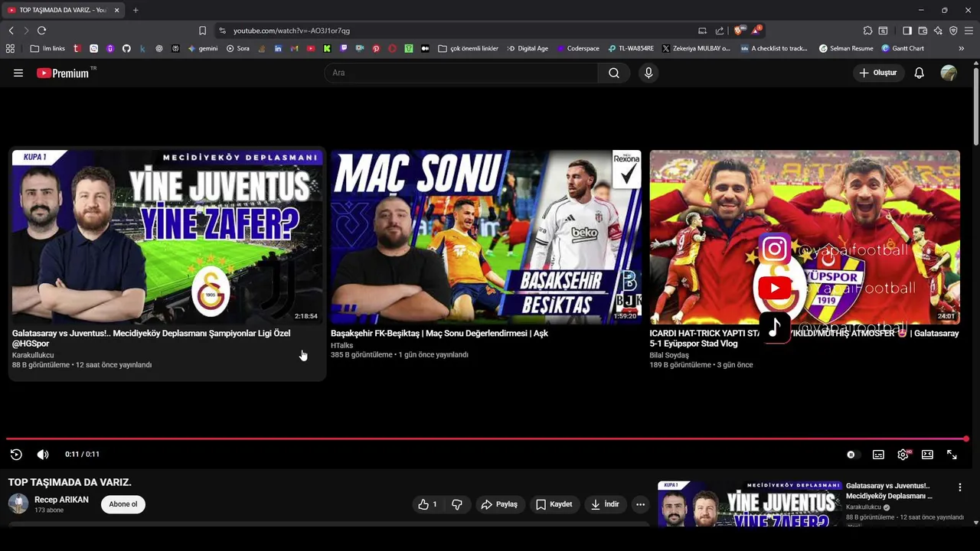
Task: Switch to theater mode
Action: pos(927,455)
